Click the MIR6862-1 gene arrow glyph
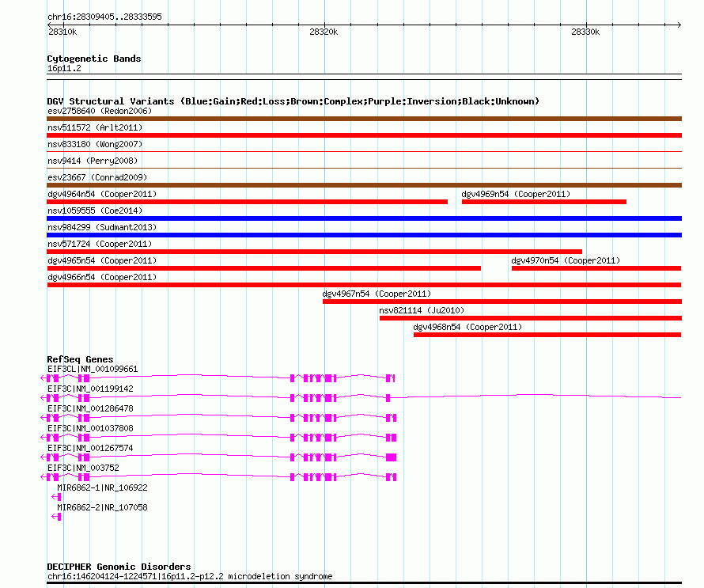The image size is (704, 588). (x=56, y=497)
